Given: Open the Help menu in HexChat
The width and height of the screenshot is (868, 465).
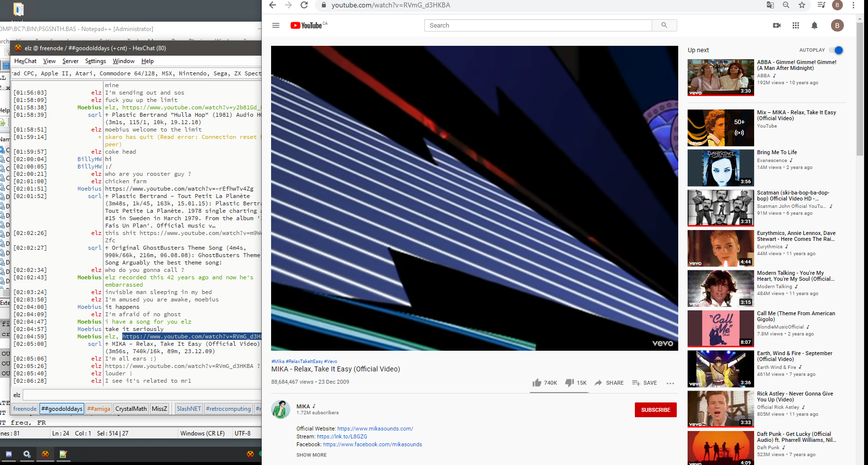Looking at the screenshot, I should point(147,61).
